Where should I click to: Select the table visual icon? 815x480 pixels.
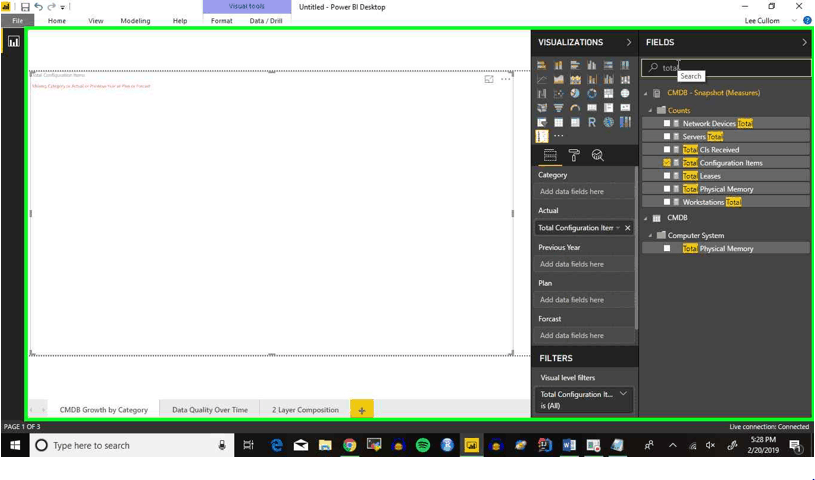click(558, 122)
